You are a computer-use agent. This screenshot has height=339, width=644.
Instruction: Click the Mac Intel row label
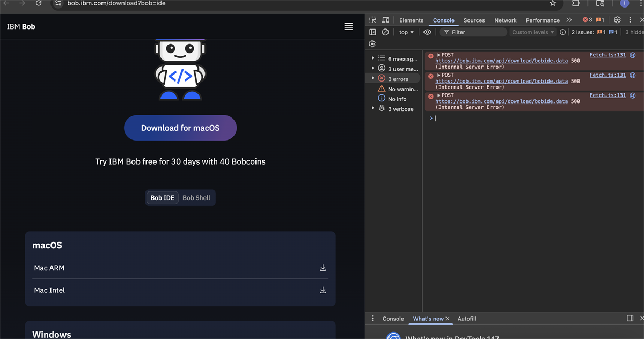(49, 290)
